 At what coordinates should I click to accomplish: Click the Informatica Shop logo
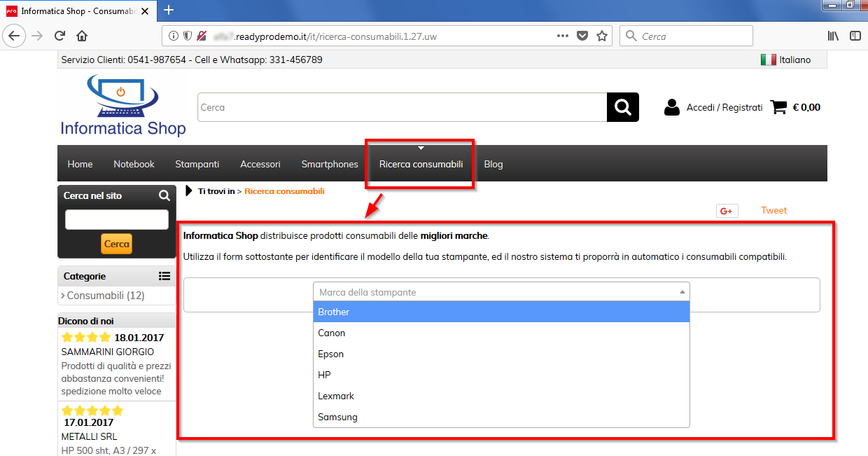[x=123, y=106]
